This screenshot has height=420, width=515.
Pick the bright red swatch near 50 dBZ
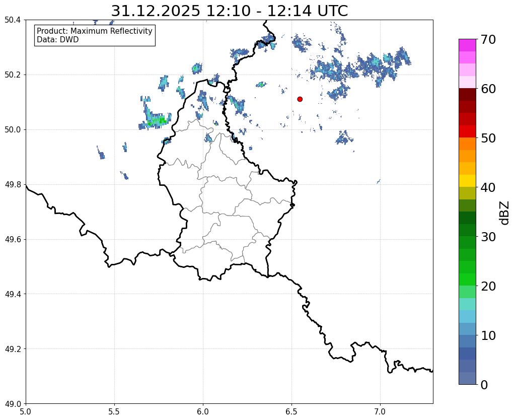coord(467,131)
